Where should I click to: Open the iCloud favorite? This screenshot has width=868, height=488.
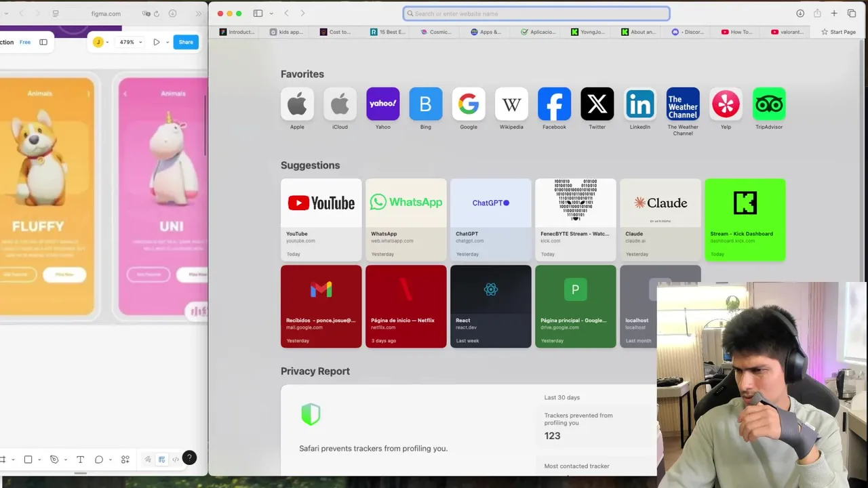coord(340,104)
